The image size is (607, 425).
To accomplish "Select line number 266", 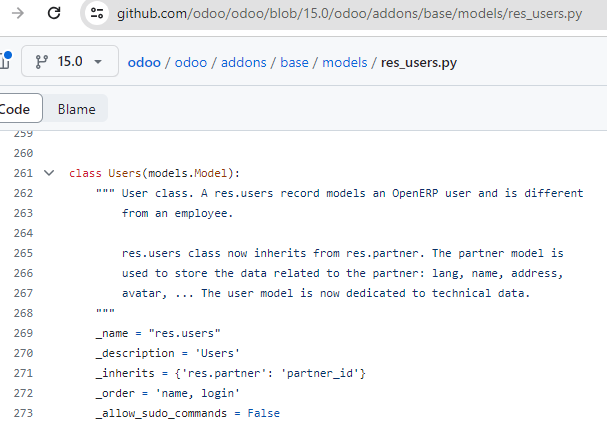I will [x=23, y=273].
